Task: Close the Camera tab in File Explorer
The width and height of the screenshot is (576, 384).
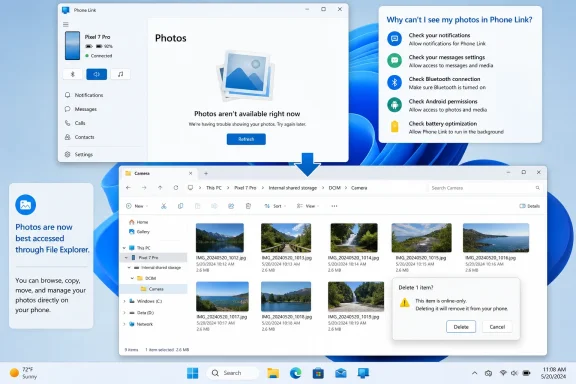Action: tap(190, 173)
